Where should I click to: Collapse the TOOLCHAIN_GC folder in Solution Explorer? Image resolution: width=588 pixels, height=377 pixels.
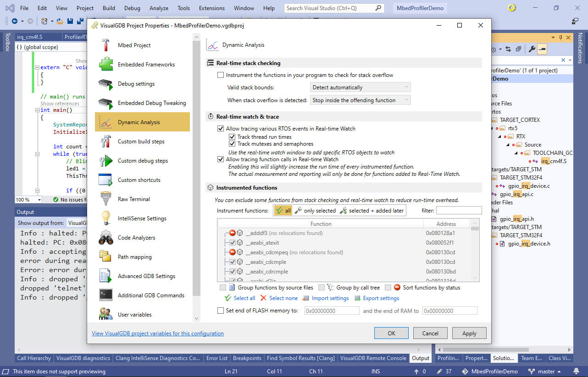(517, 153)
